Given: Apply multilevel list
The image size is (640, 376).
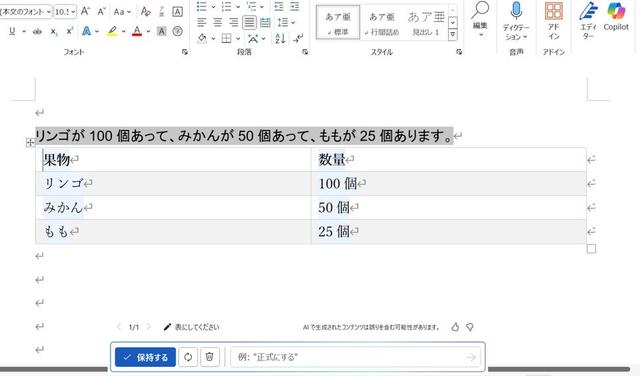Looking at the screenshot, I should (x=251, y=7).
